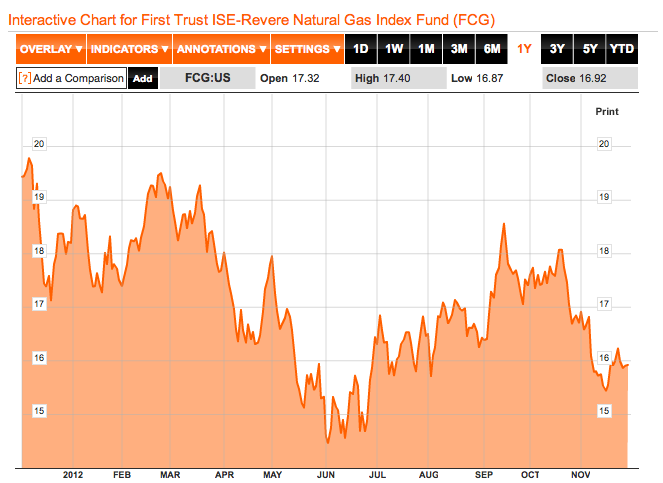The image size is (663, 483).
Task: Open the INDICATORS dropdown menu
Action: [x=129, y=49]
